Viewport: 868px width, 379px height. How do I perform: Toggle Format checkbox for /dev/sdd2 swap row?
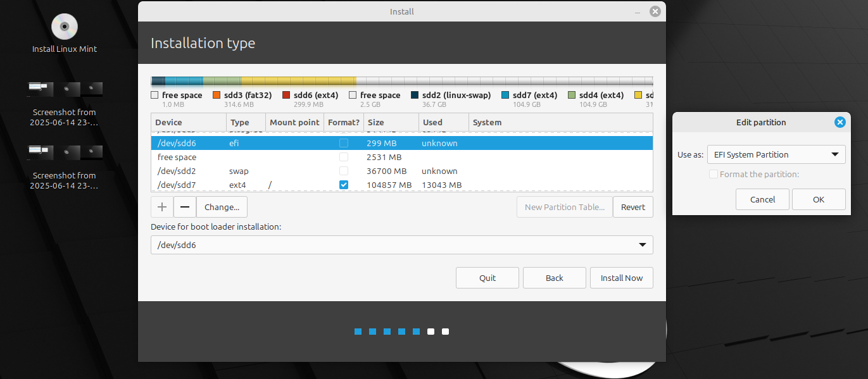tap(344, 171)
